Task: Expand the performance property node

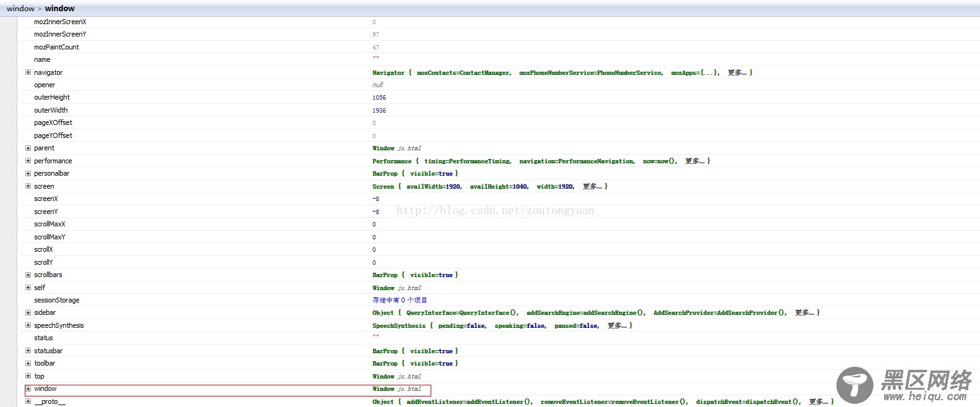Action: pyautogui.click(x=28, y=161)
